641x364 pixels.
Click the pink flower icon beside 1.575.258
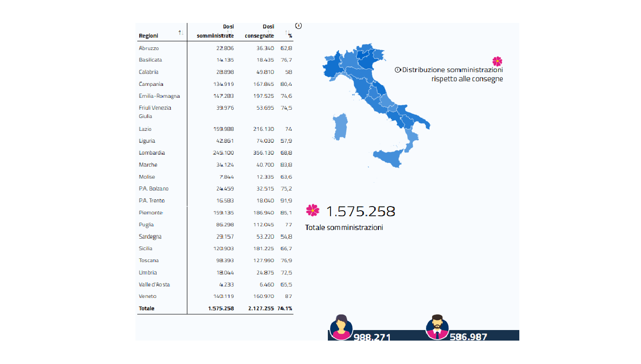click(313, 210)
